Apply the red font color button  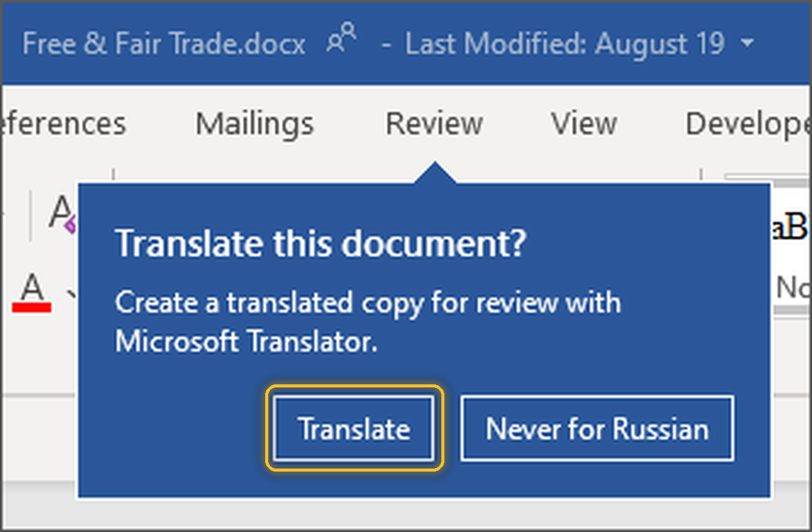(32, 293)
